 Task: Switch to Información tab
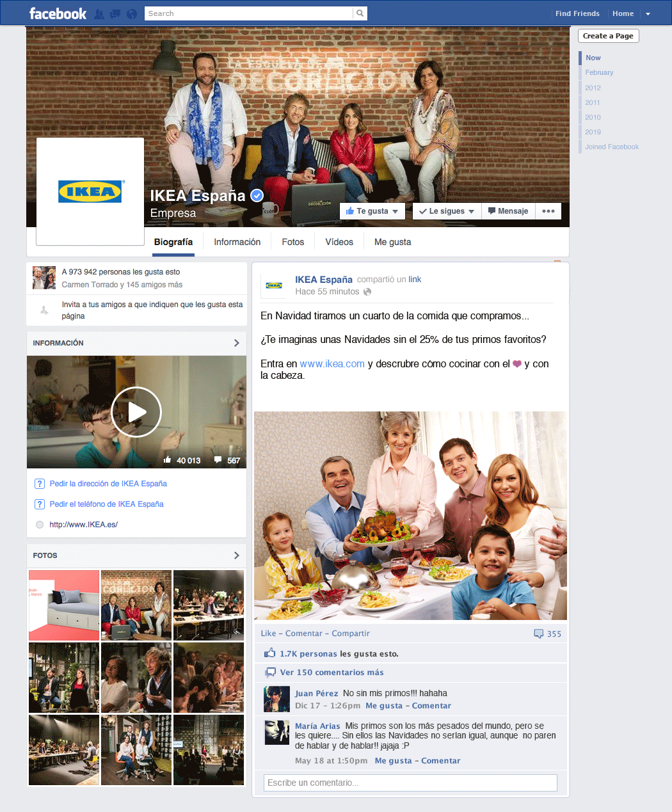[237, 242]
